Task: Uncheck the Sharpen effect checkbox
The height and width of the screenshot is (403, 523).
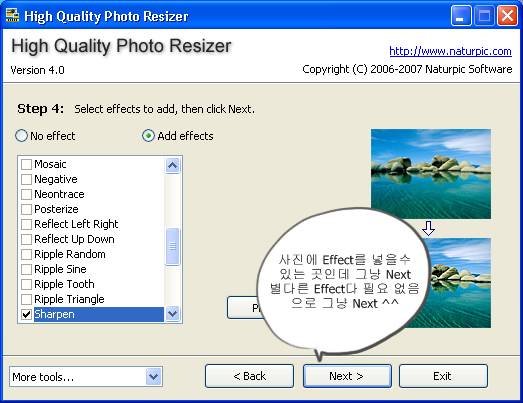Action: 26,314
